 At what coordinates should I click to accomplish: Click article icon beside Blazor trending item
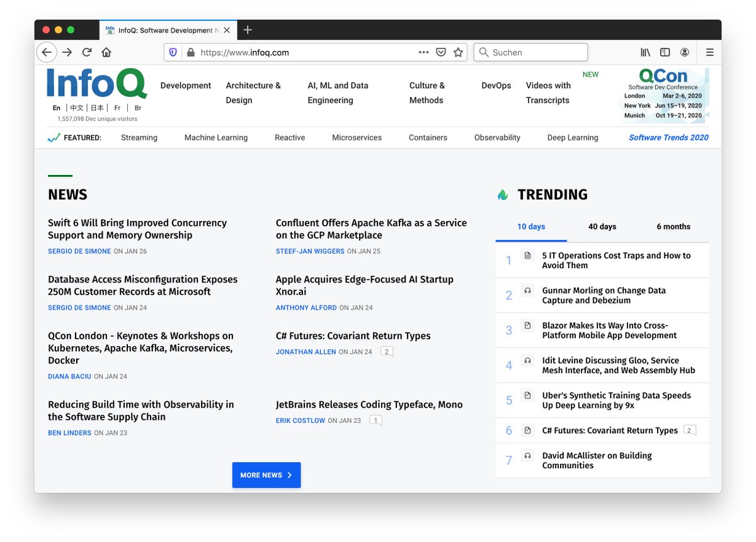click(527, 325)
